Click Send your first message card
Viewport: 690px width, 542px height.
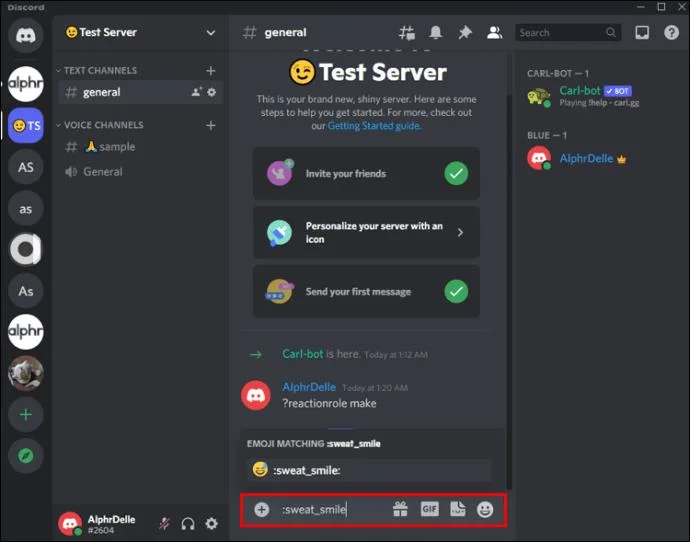tap(366, 291)
